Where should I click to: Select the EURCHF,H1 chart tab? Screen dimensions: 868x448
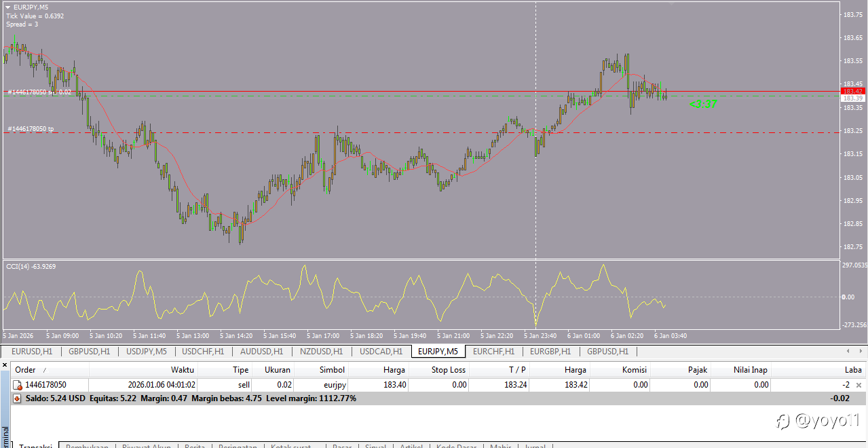click(493, 352)
